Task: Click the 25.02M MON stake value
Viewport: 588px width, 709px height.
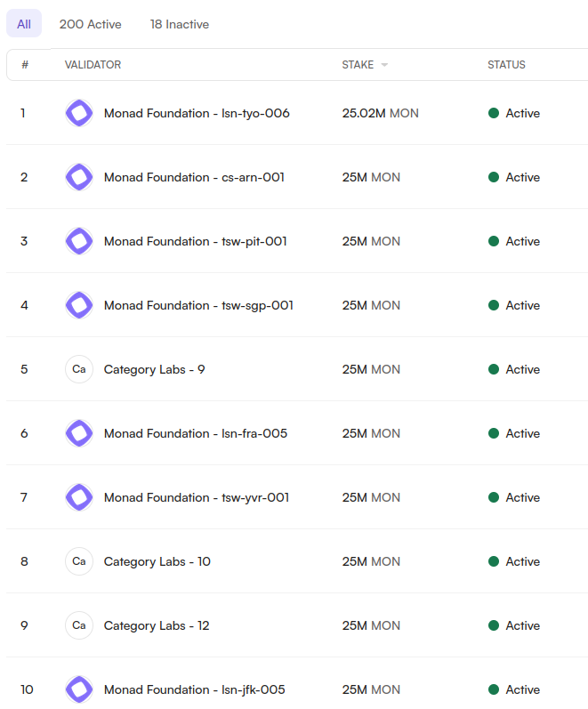Action: coord(381,113)
